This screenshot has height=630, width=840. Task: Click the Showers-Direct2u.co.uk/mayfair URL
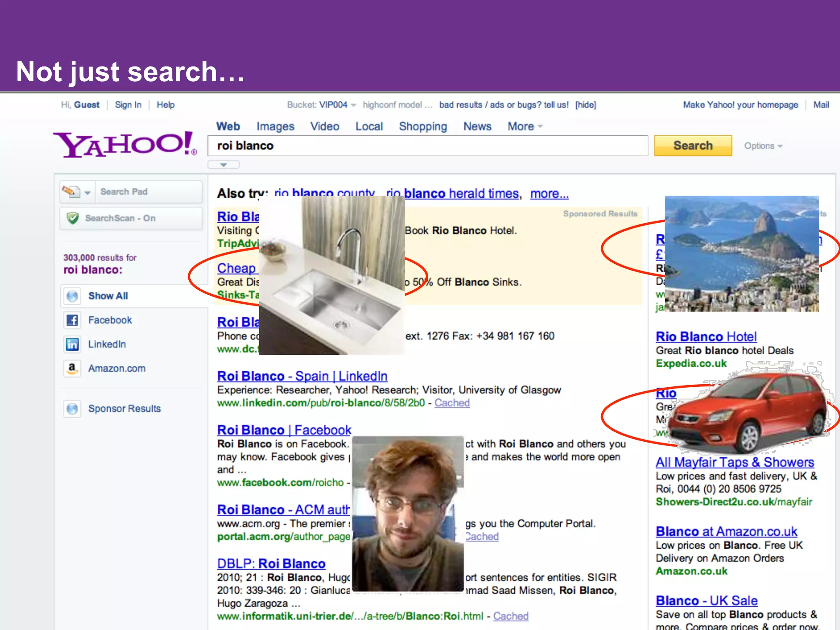pos(734,502)
